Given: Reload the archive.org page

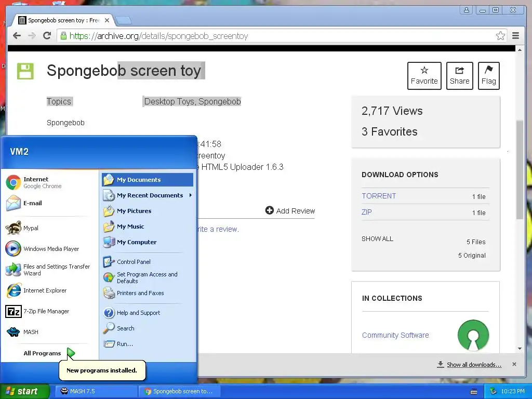Looking at the screenshot, I should click(47, 36).
